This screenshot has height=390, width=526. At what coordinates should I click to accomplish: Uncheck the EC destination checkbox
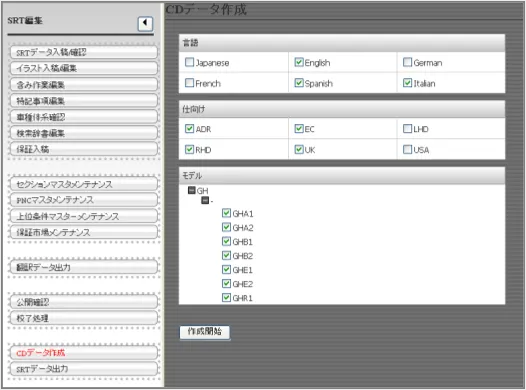click(299, 129)
